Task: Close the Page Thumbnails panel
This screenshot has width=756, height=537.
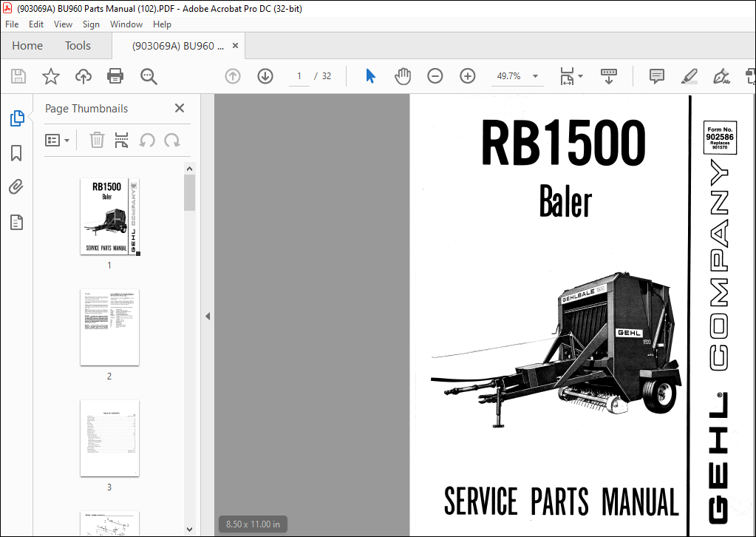Action: pyautogui.click(x=180, y=108)
